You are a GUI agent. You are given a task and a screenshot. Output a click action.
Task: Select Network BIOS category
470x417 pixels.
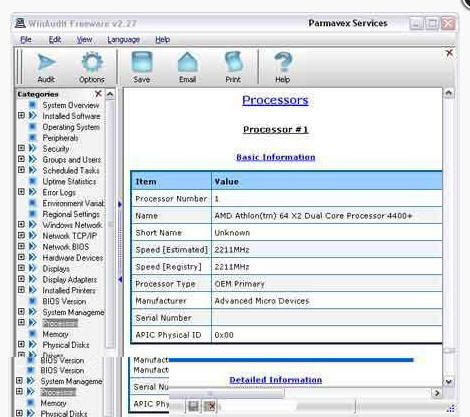[x=66, y=247]
